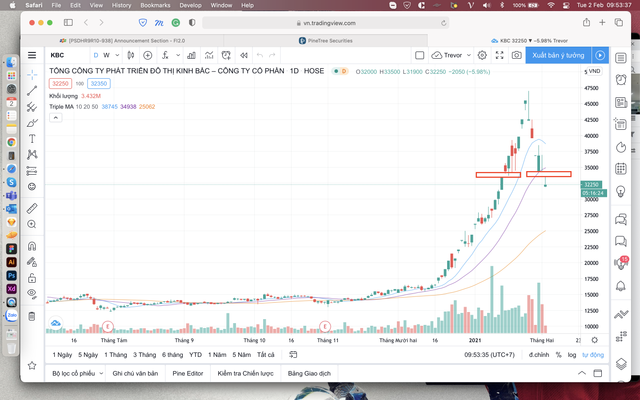The image size is (640, 400).
Task: Toggle lock all drawing tools
Action: [x=32, y=278]
